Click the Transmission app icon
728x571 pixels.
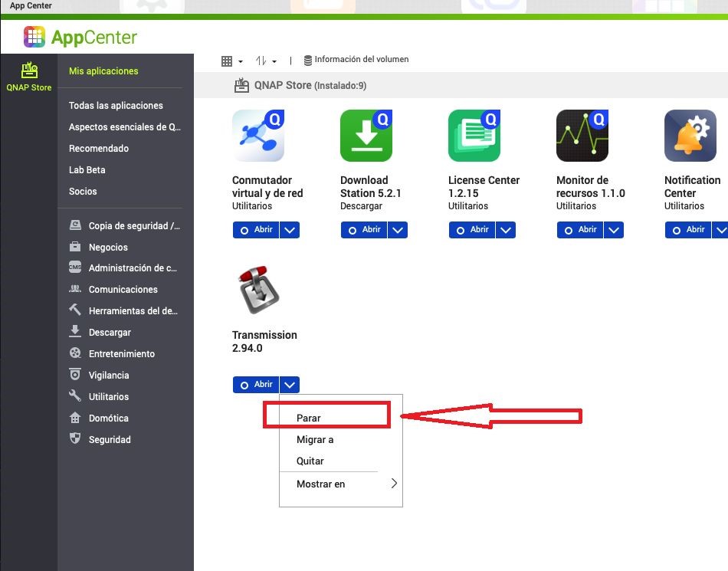tap(257, 290)
